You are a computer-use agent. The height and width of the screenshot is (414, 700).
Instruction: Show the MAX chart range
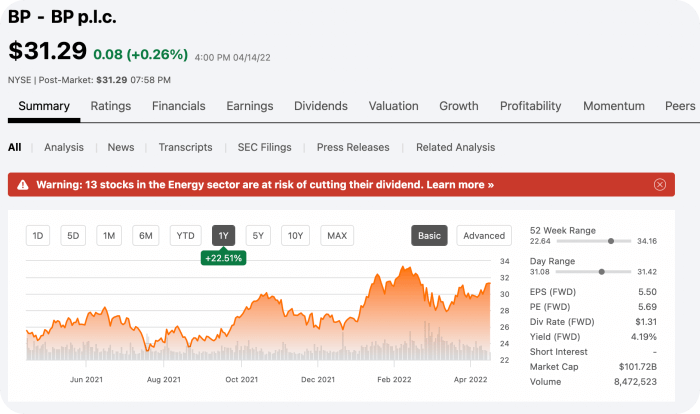[337, 235]
